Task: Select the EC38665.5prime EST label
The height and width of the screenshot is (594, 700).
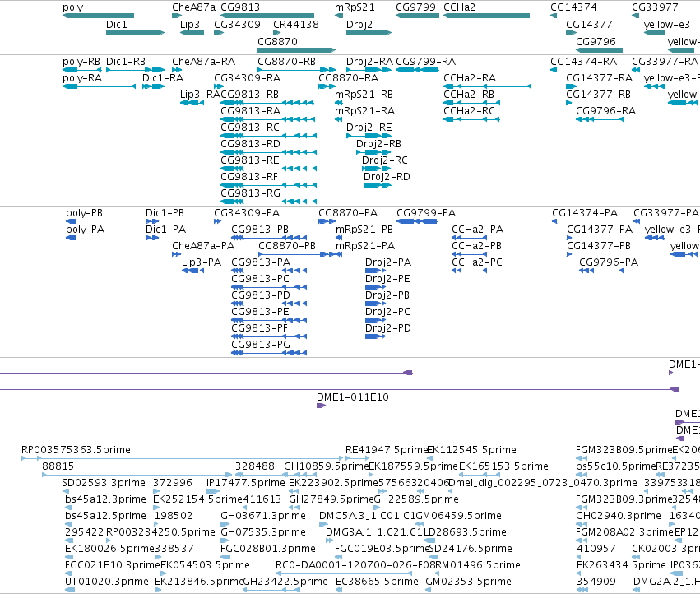Action: point(377,582)
